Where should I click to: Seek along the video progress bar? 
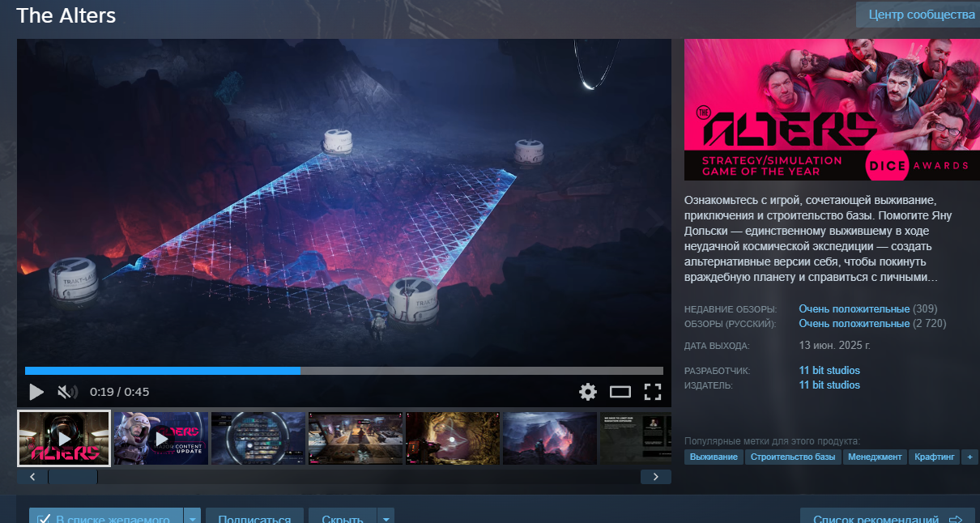(344, 371)
